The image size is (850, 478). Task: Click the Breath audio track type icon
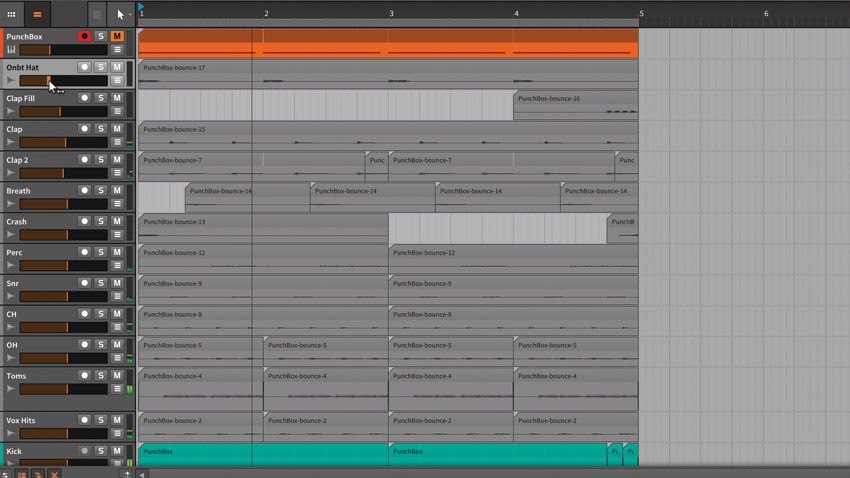11,204
